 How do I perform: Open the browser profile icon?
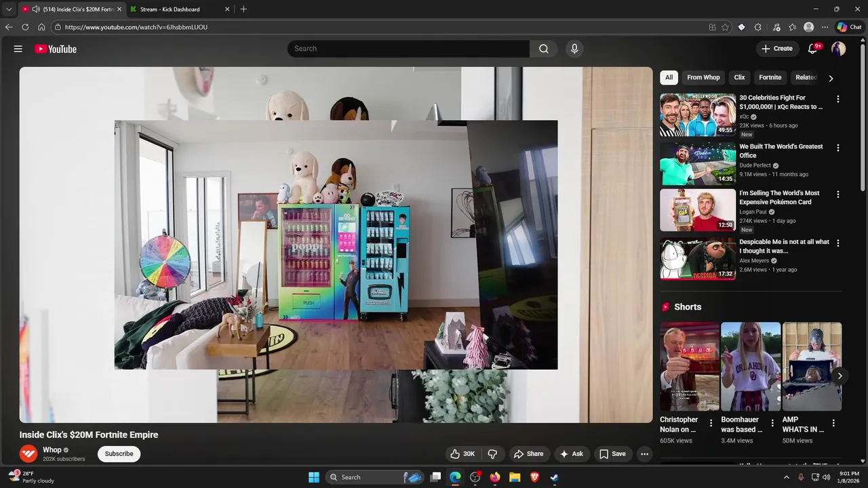808,27
